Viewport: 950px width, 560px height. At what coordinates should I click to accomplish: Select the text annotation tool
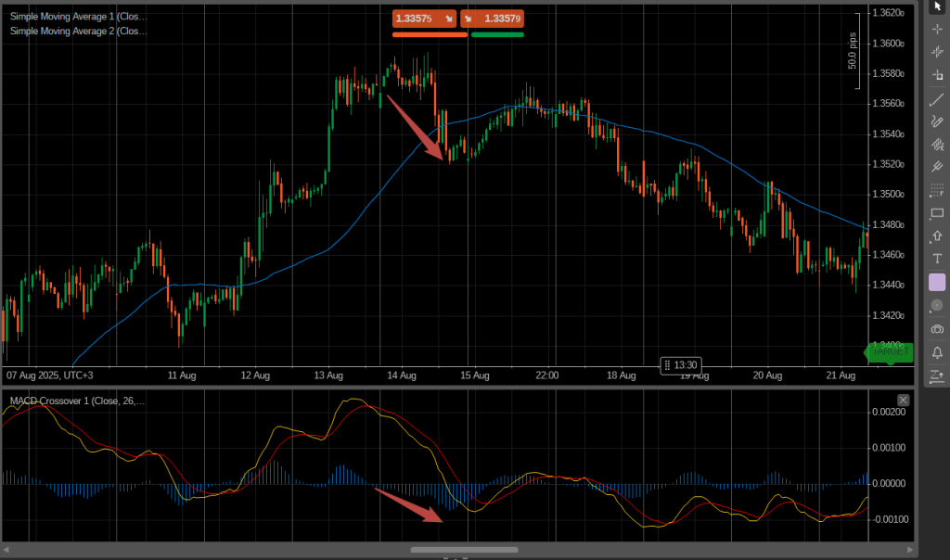tap(937, 259)
